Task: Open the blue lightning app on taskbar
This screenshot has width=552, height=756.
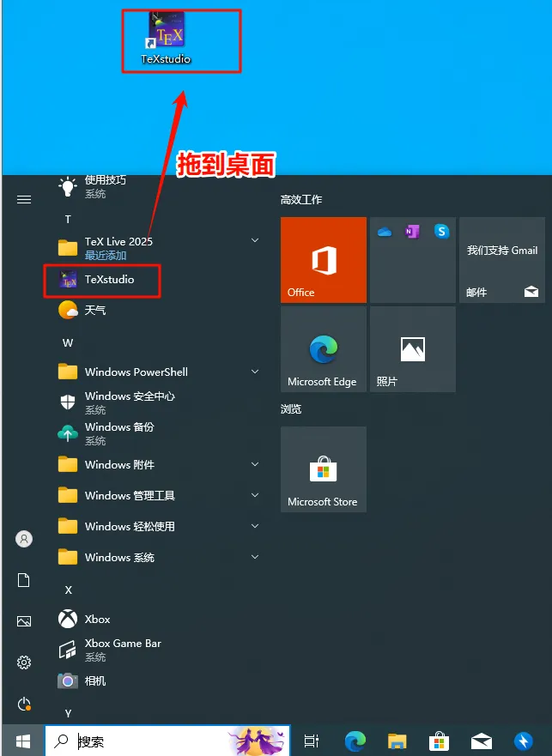Action: pyautogui.click(x=524, y=741)
